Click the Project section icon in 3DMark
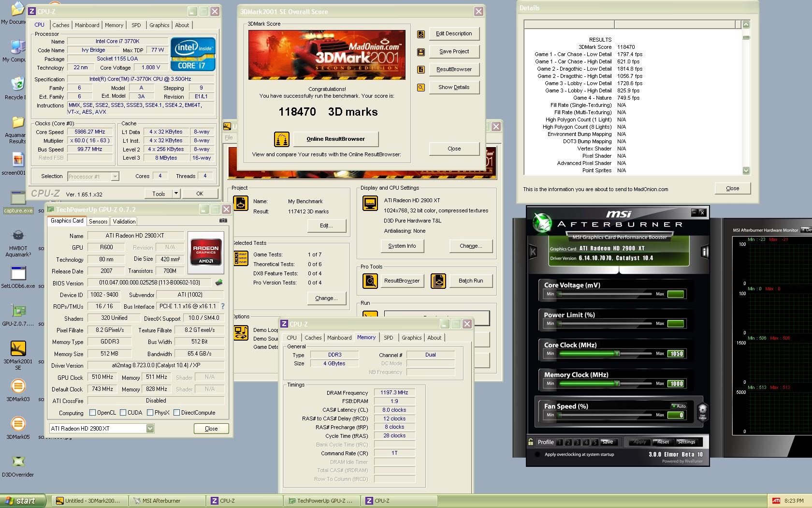 coord(241,203)
